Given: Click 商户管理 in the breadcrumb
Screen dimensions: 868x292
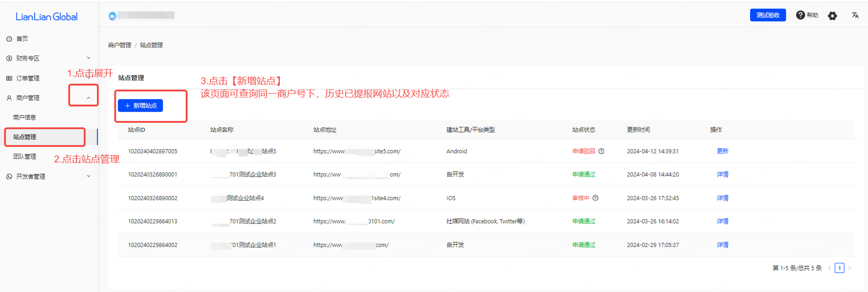Looking at the screenshot, I should pos(120,45).
